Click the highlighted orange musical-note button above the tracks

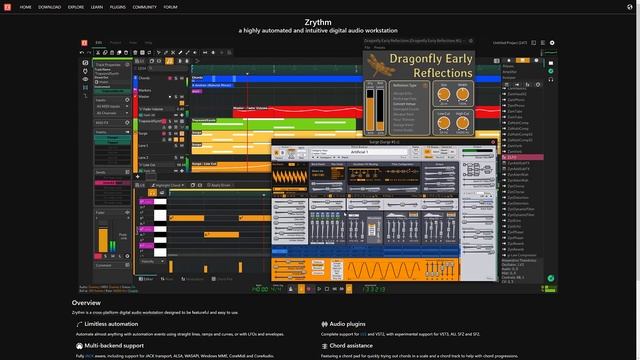(x=169, y=61)
